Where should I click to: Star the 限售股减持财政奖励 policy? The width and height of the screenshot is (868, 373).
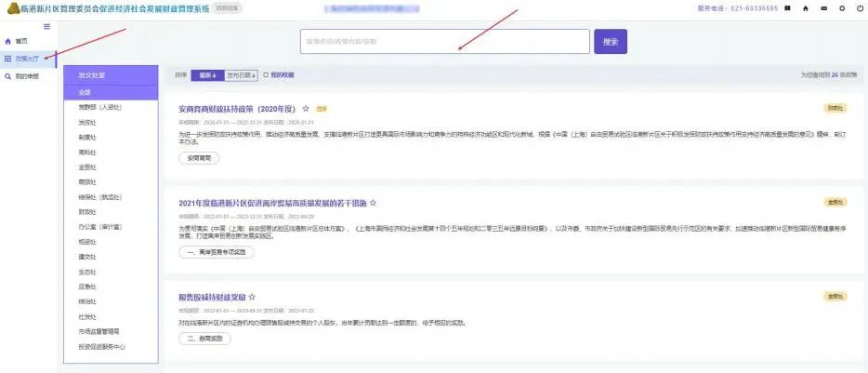point(252,298)
